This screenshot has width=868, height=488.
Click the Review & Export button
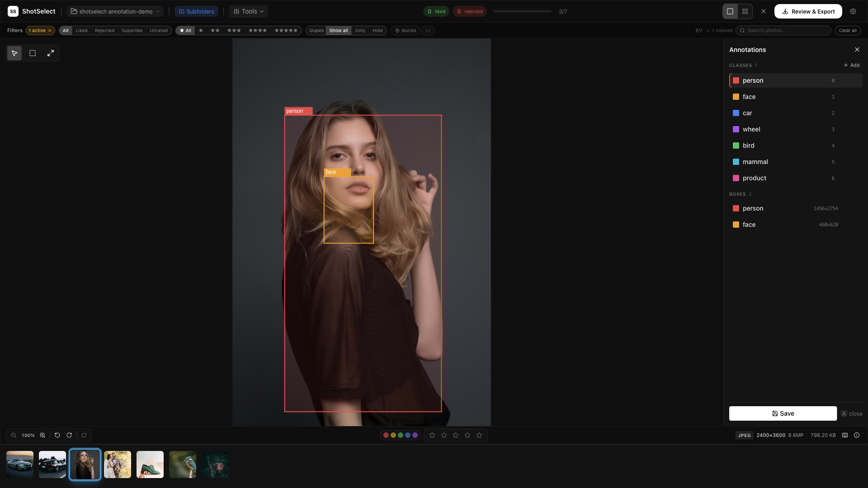[808, 11]
